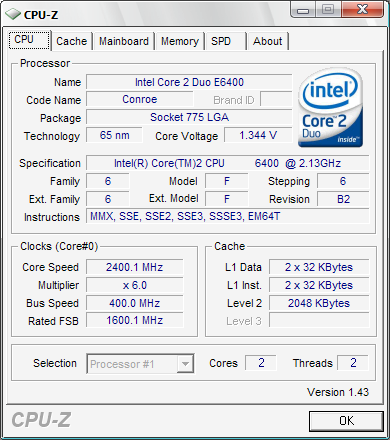This screenshot has height=440, width=390.
Task: Expand the Processor #1 selection dropdown arrow
Action: coord(185,364)
